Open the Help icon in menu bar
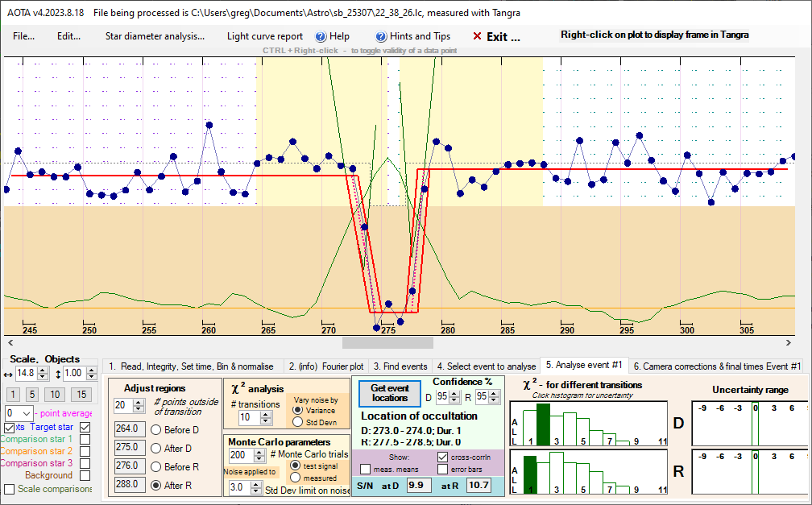The height and width of the screenshot is (505, 812). (321, 36)
